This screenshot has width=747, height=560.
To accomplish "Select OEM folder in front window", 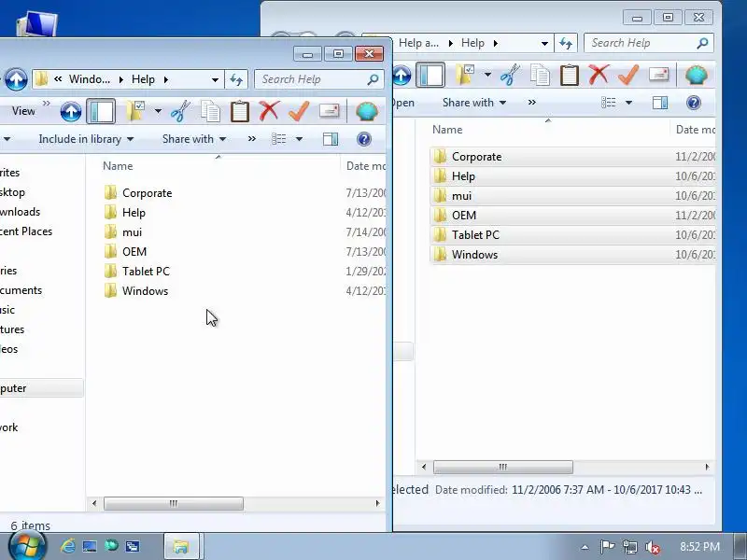I will coord(134,251).
